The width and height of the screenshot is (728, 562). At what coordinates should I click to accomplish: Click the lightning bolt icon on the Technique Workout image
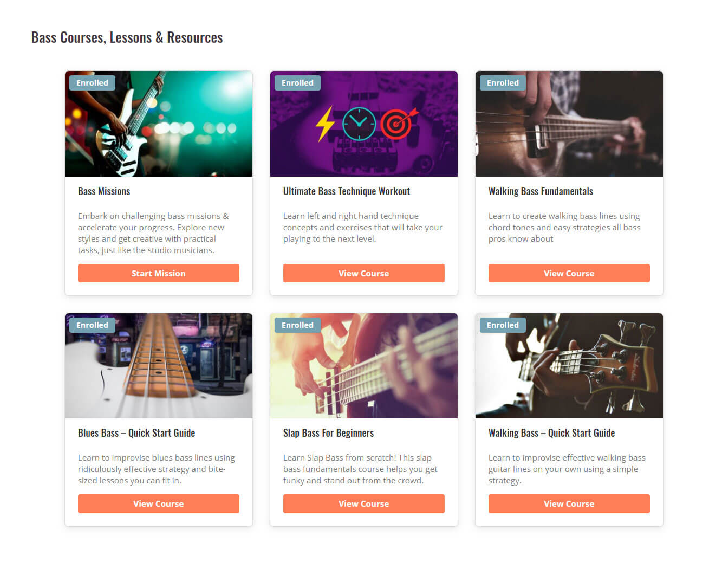click(326, 124)
